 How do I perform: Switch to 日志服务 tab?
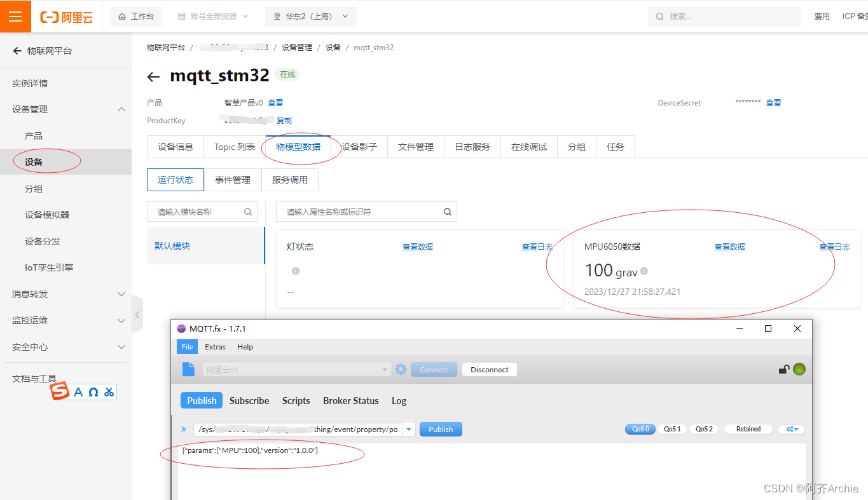(472, 147)
